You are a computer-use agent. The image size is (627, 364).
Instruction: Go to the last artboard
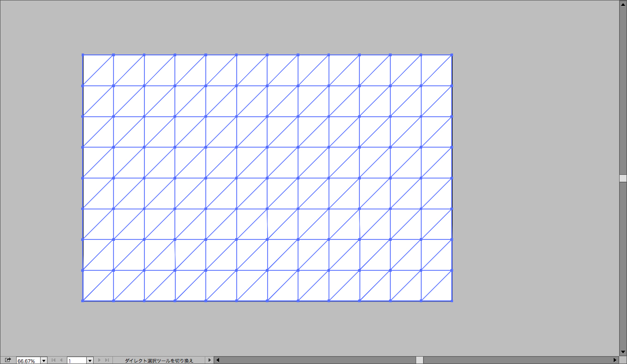107,360
